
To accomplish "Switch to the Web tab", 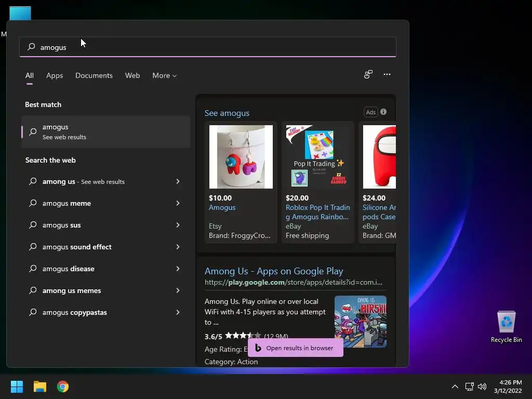I will (132, 76).
